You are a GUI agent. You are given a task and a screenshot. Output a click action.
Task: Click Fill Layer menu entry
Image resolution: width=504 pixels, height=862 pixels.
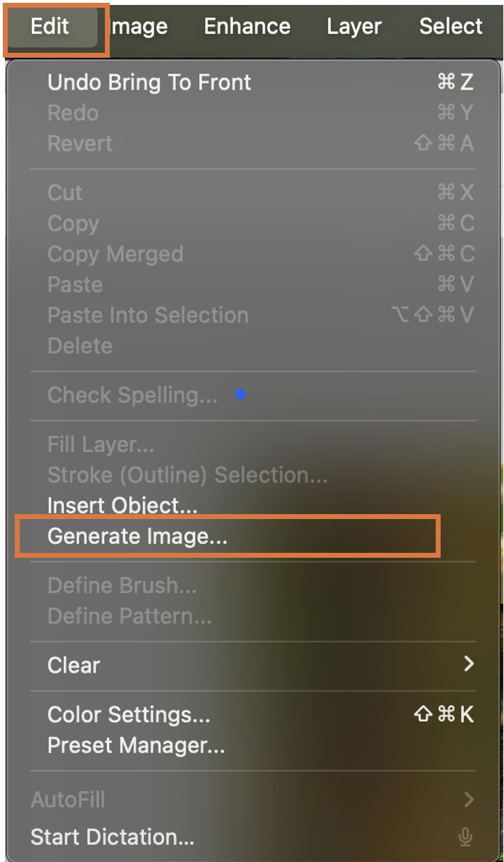tap(101, 444)
